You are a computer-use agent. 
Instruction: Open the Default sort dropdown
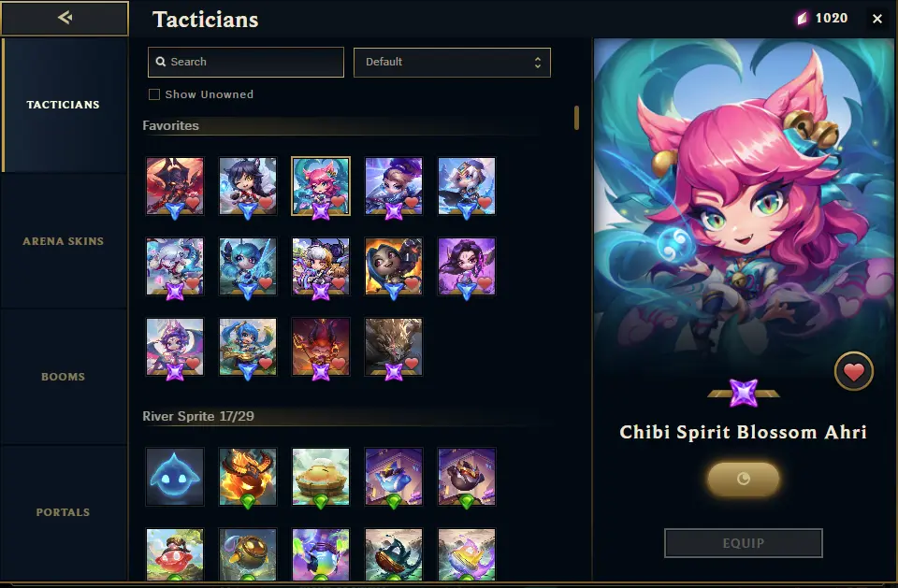point(452,63)
